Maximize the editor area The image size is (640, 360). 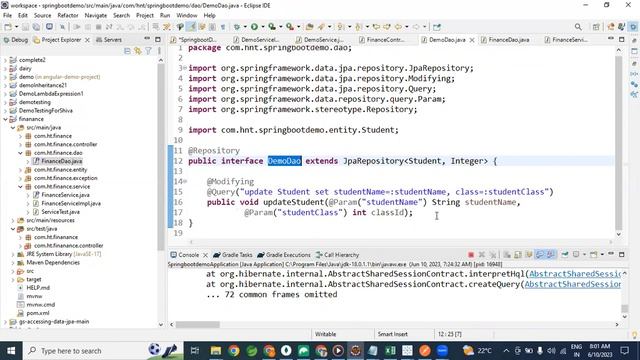(x=622, y=39)
